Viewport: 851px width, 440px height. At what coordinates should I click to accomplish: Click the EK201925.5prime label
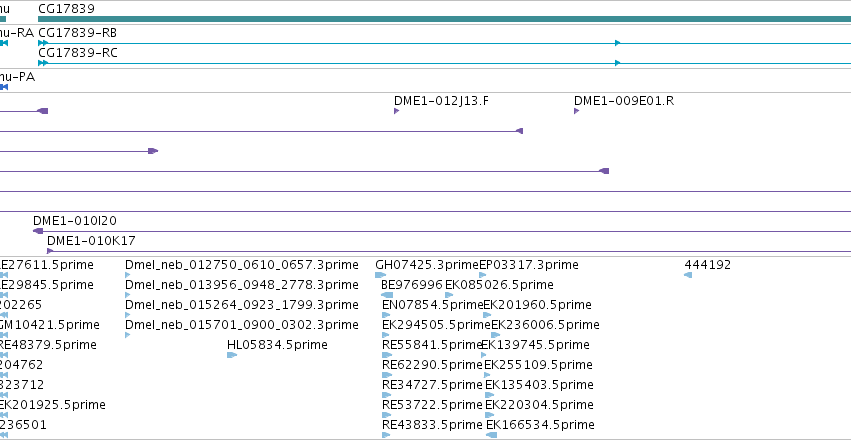(x=52, y=404)
